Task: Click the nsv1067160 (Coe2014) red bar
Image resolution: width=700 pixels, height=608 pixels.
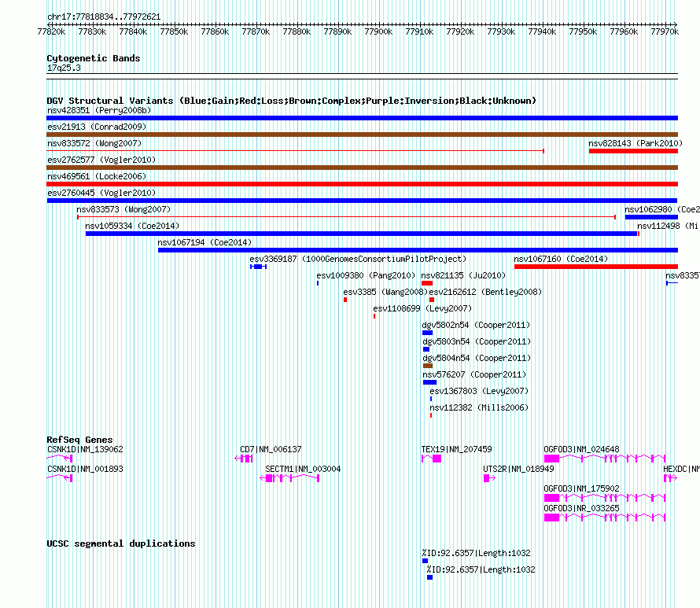Action: pos(596,267)
